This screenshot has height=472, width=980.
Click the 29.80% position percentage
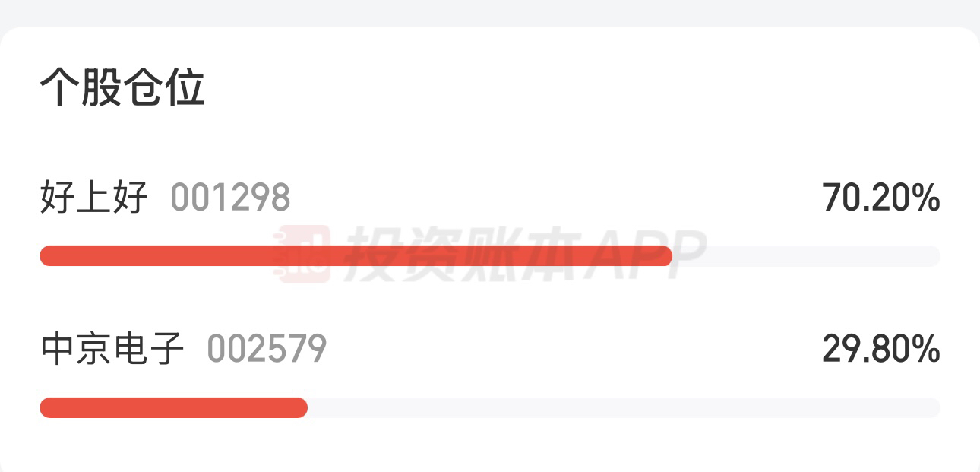[x=881, y=350]
